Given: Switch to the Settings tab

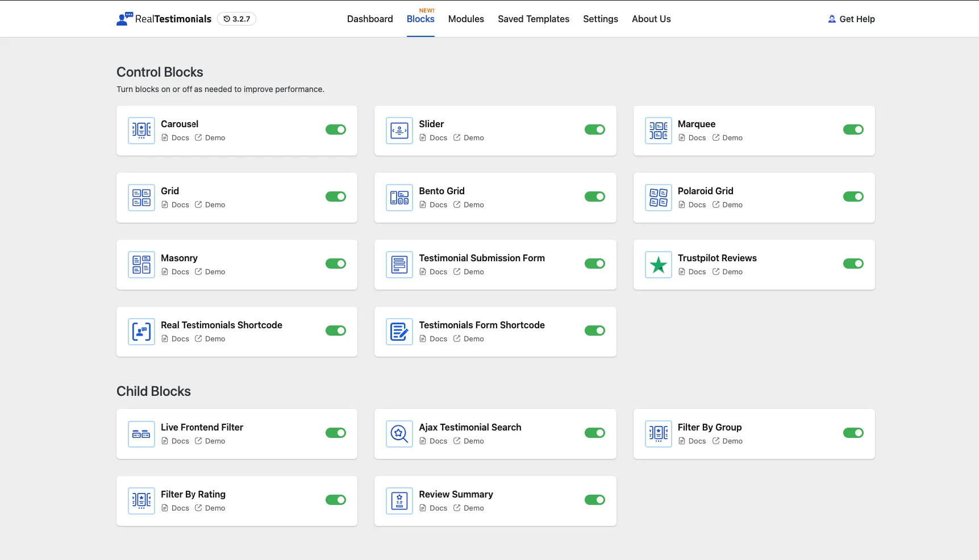Looking at the screenshot, I should pos(601,19).
